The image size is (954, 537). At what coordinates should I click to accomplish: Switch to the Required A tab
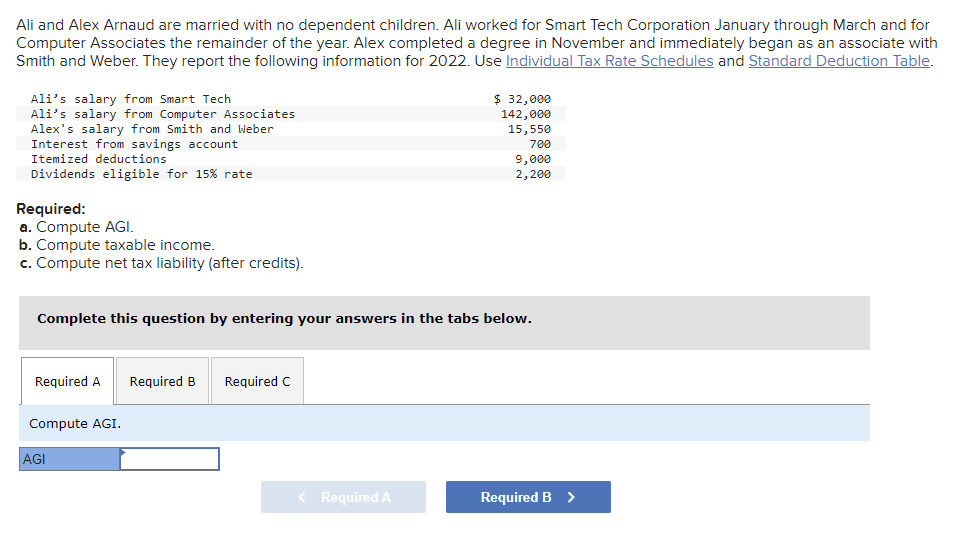coord(68,381)
